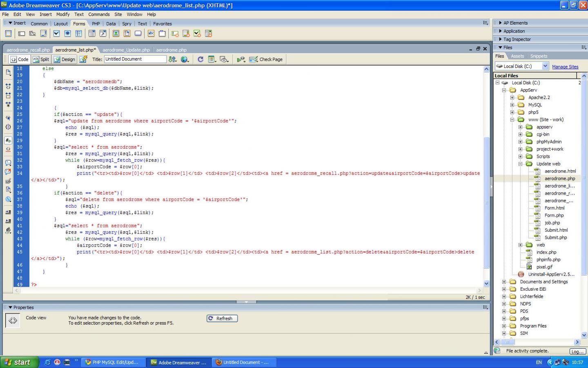The height and width of the screenshot is (368, 588).
Task: Open File Management dropdown
Action: [x=173, y=59]
